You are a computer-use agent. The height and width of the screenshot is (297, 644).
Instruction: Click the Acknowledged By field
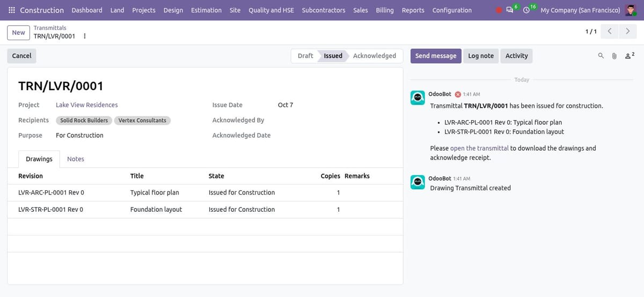pos(335,121)
